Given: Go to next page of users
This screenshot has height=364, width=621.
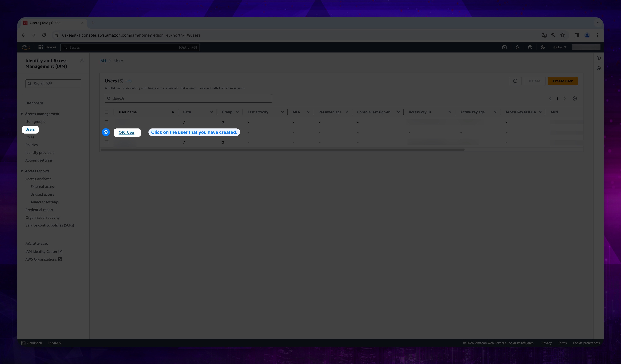Looking at the screenshot, I should 565,98.
